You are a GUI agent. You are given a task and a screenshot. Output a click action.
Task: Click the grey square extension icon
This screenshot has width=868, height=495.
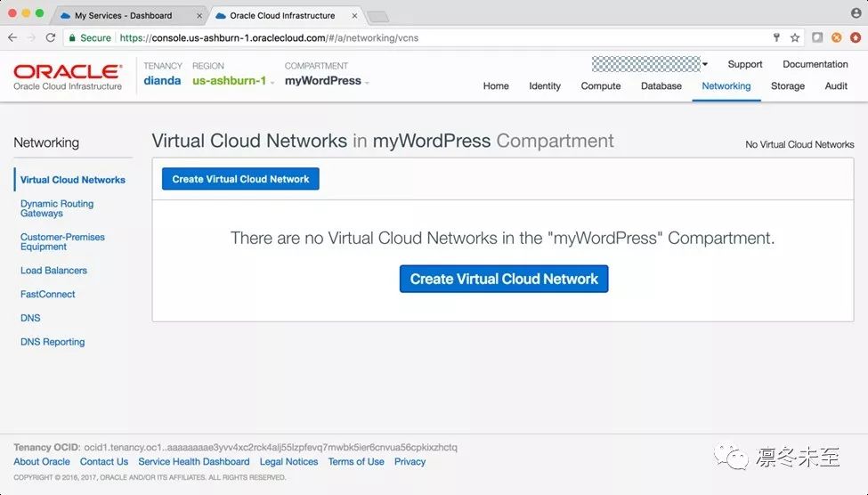817,37
